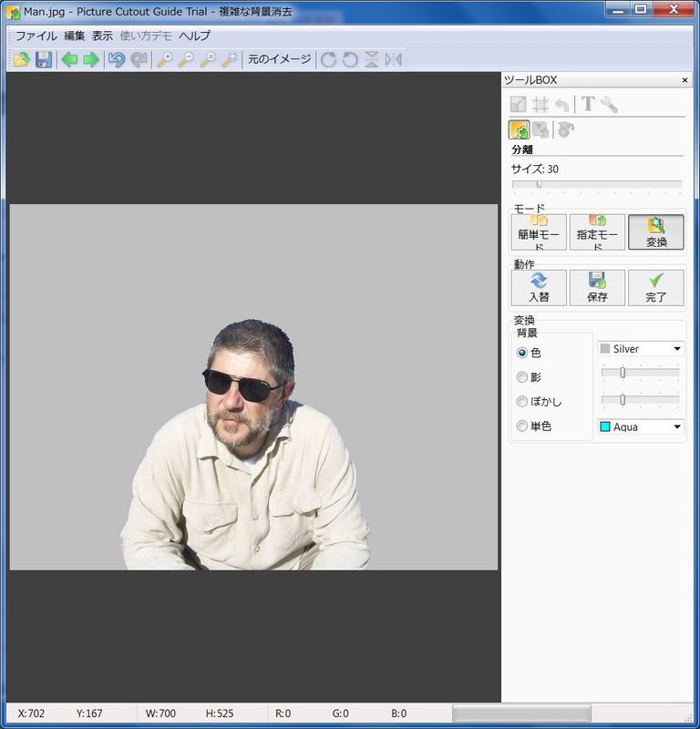This screenshot has width=700, height=729.
Task: Click the 入替 swap button
Action: click(539, 288)
